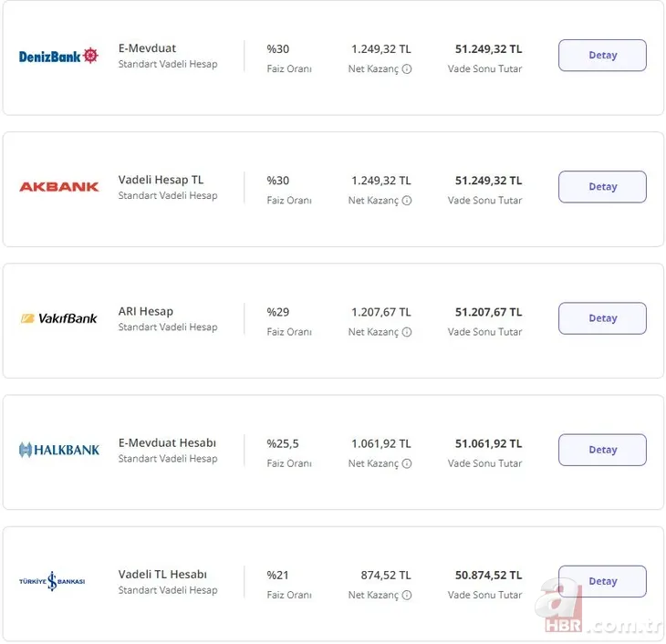The image size is (666, 644).
Task: Click the aHBR.com.tr watermark logo
Action: point(598,608)
